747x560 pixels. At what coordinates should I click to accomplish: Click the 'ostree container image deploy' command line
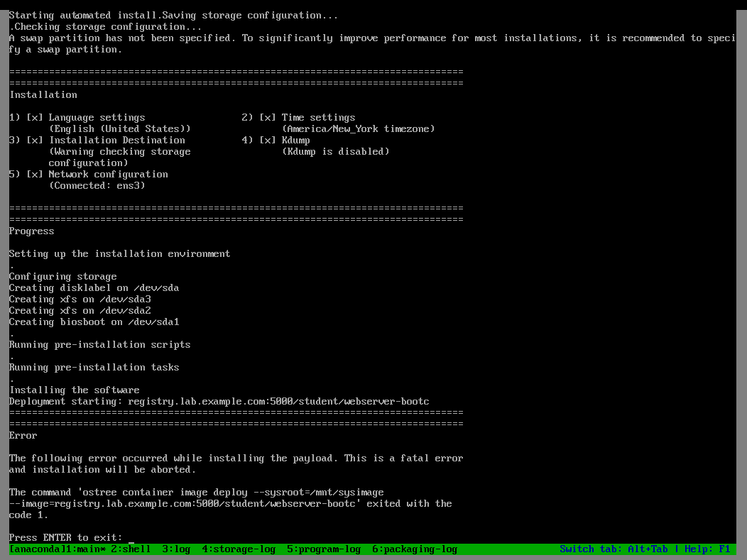click(x=196, y=493)
